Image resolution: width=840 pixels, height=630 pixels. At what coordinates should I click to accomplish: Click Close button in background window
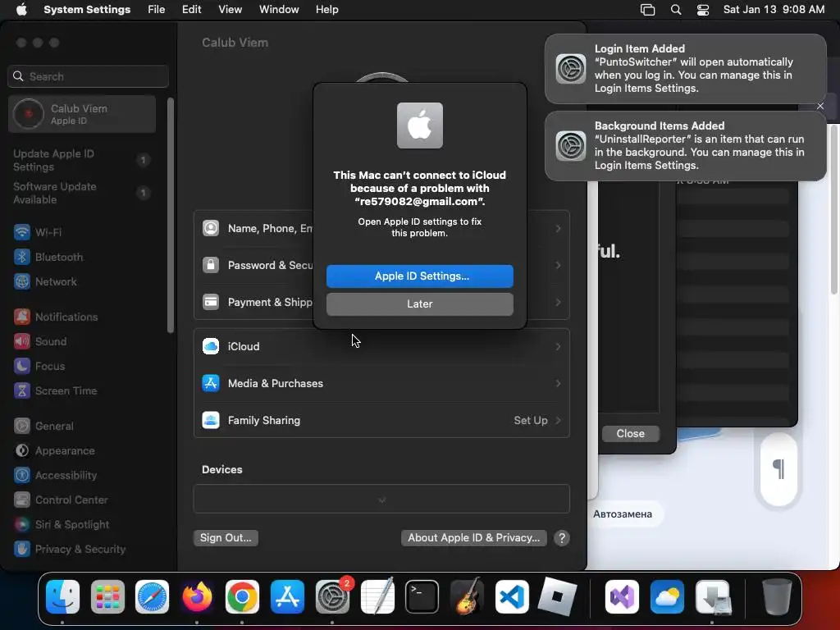(x=630, y=433)
